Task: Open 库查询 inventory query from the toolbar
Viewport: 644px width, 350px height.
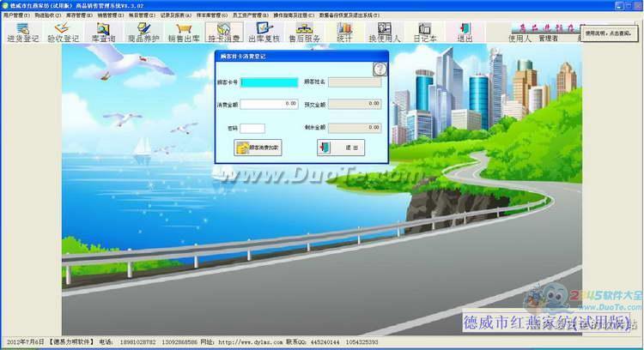Action: tap(103, 33)
